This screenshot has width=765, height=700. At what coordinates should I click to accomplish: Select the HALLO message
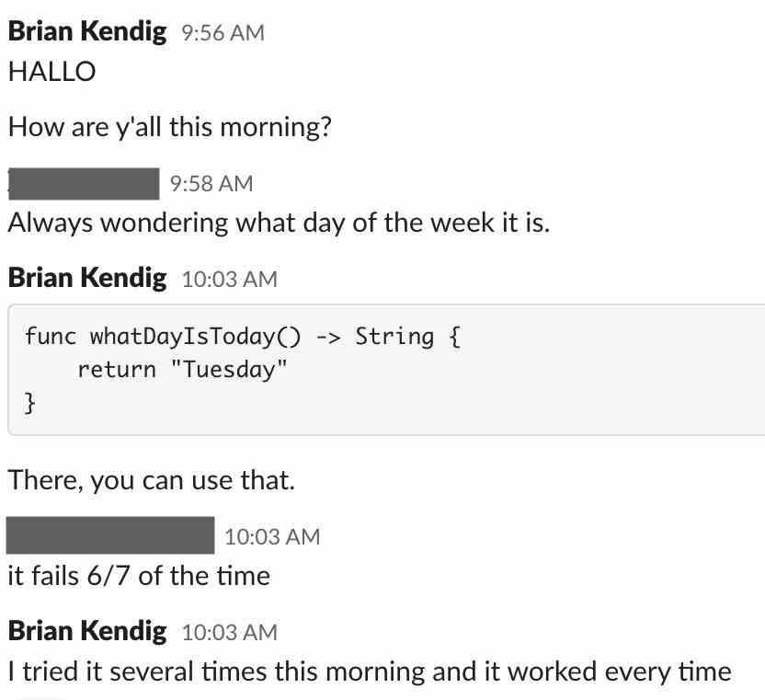[51, 72]
